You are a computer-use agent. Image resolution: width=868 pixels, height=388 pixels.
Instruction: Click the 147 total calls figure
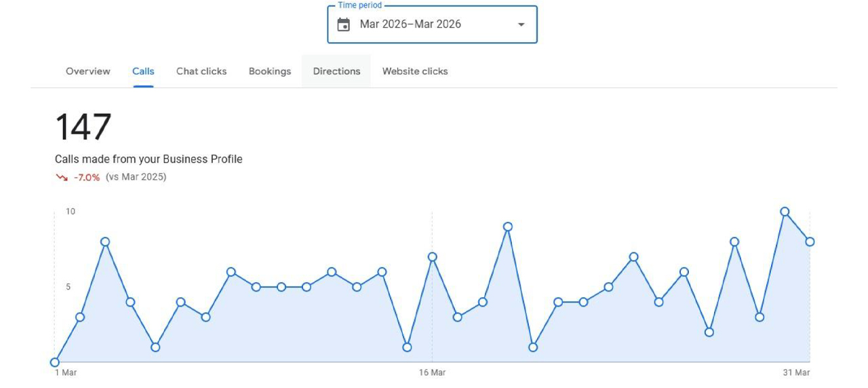click(83, 127)
